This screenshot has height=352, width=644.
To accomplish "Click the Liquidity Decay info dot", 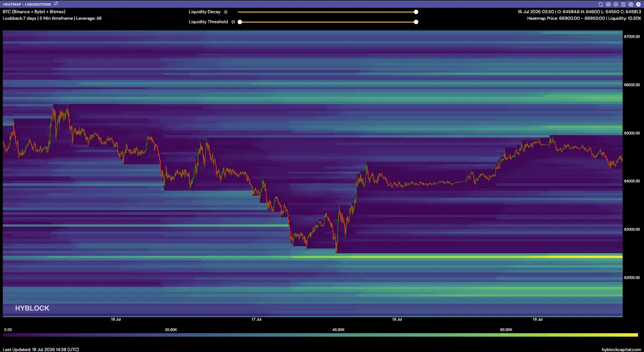I will tap(225, 12).
